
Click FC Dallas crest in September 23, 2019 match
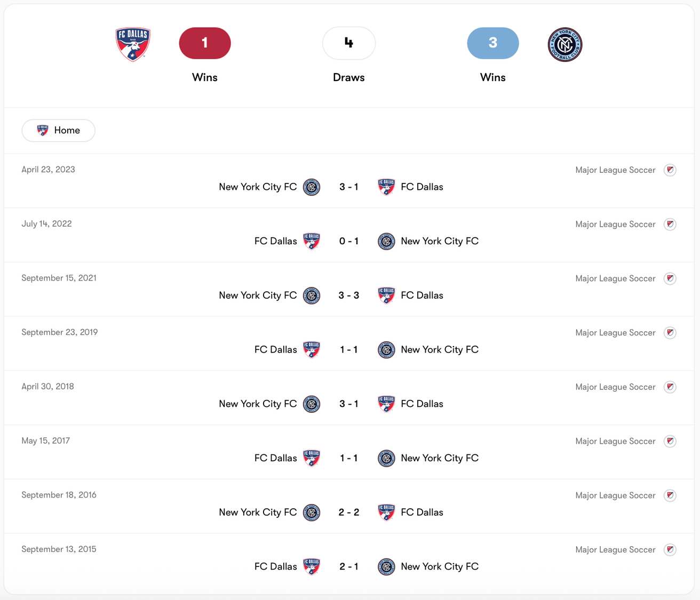coord(312,350)
